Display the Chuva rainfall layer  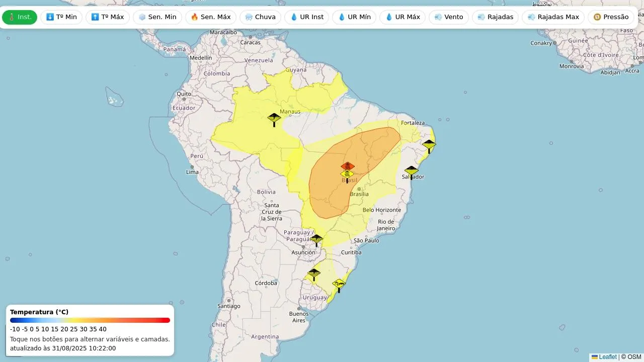[260, 17]
